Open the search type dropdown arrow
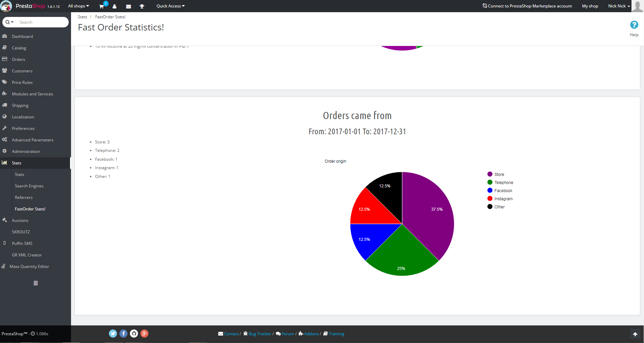This screenshot has width=644, height=343. (9, 22)
